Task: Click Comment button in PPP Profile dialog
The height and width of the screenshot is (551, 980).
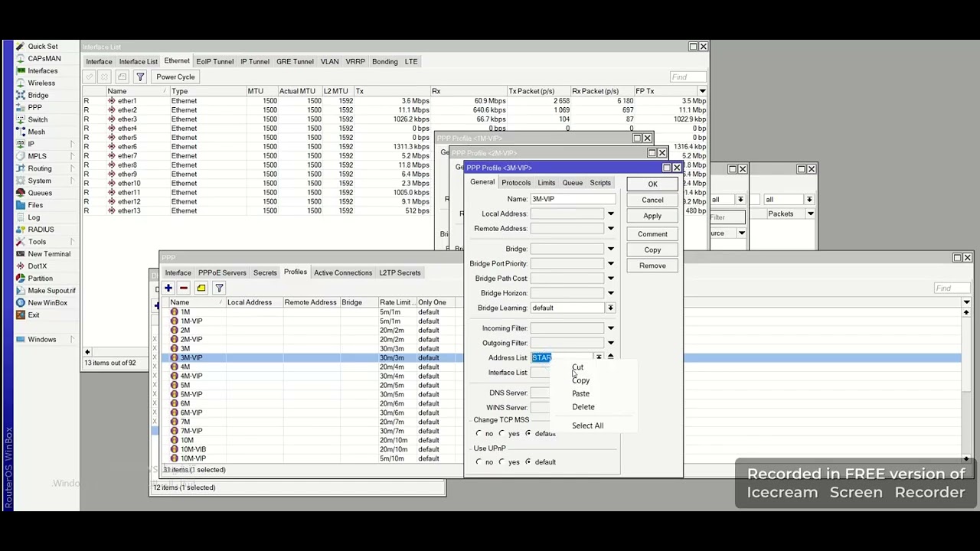Action: pos(652,234)
